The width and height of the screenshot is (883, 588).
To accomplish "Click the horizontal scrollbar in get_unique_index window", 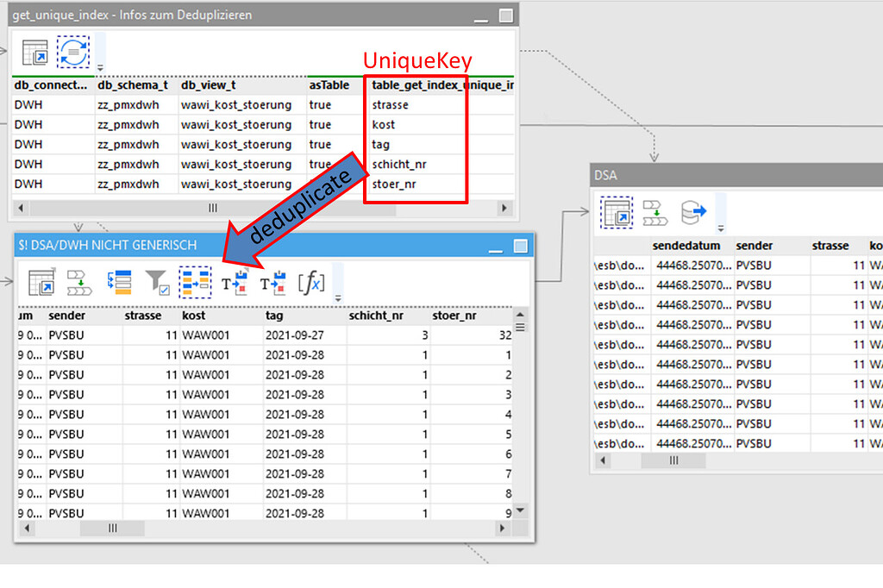I will (x=212, y=208).
